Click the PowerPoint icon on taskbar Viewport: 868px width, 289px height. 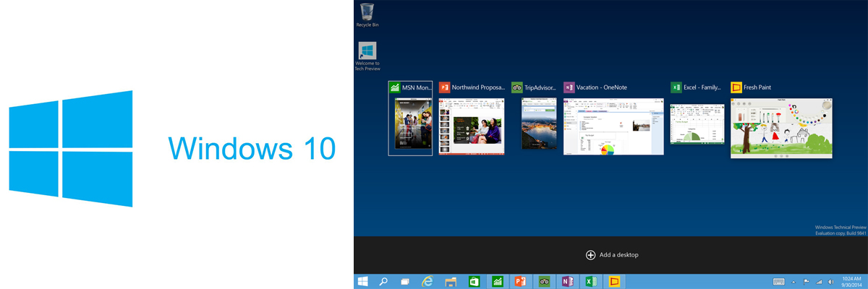(x=520, y=281)
